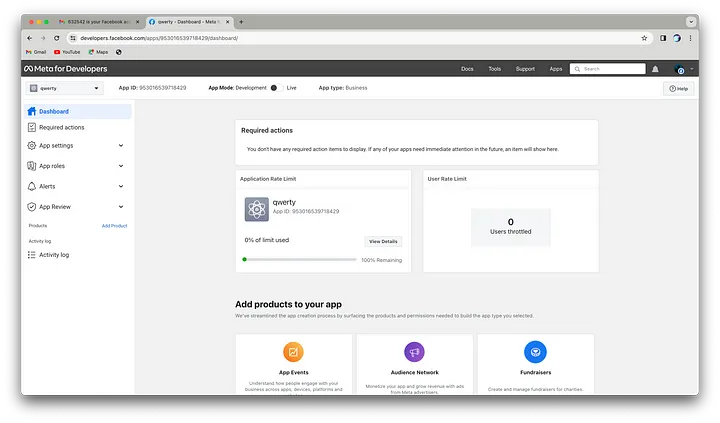The width and height of the screenshot is (720, 423).
Task: Click the Required actions checklist icon
Action: [32, 127]
